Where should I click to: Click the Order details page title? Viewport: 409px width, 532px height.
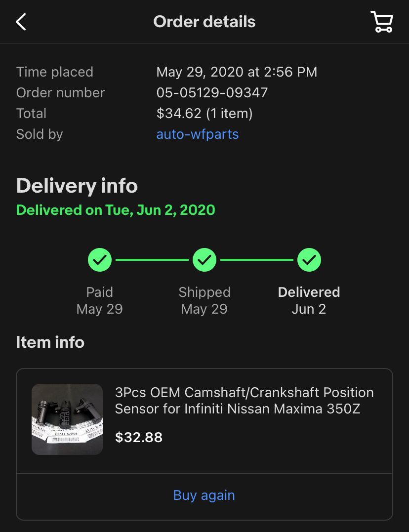coord(204,22)
